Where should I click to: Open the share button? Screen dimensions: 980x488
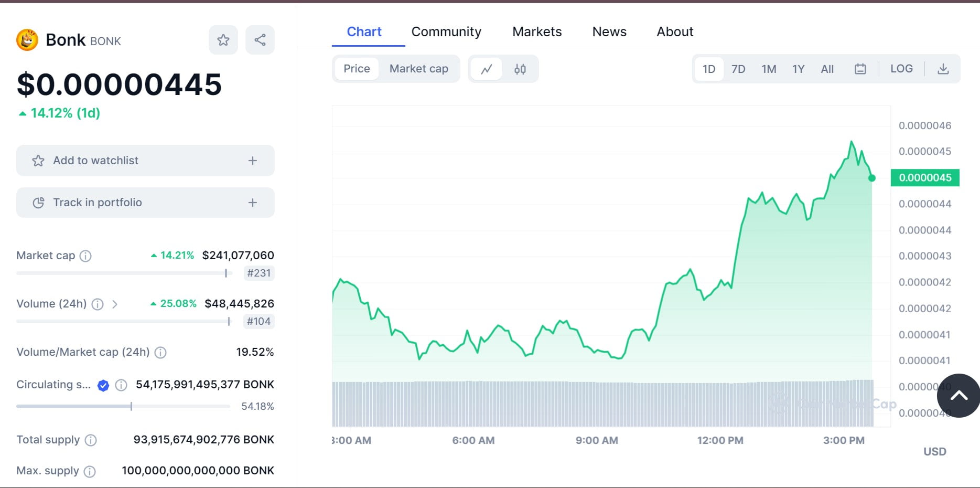[x=260, y=40]
